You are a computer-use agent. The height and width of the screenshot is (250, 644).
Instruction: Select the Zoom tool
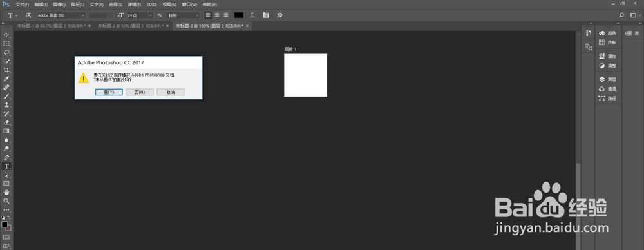[x=6, y=201]
